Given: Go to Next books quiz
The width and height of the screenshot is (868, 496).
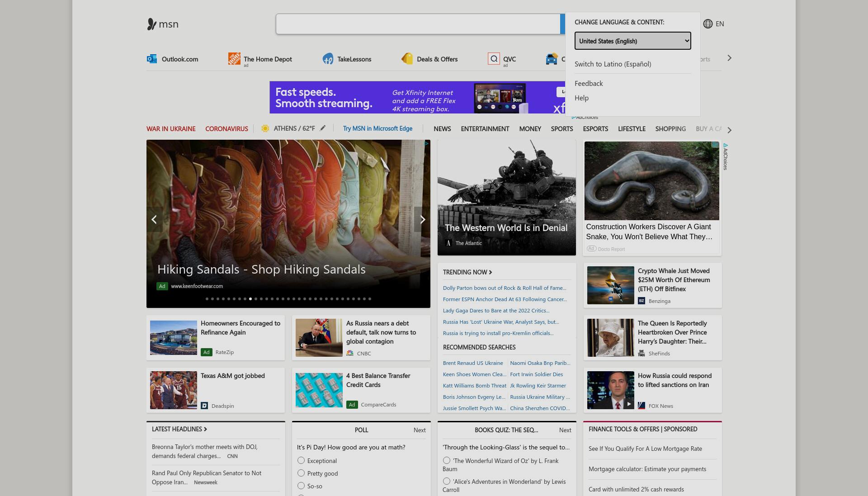Looking at the screenshot, I should [x=565, y=430].
